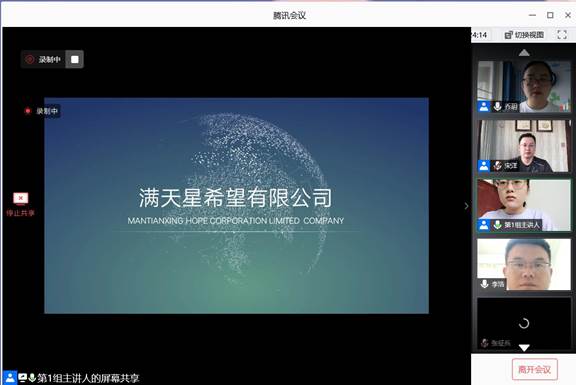Viewport: 576px width, 385px height.
Task: Click the blue person icon on 第1组主讲人 tile
Action: [x=484, y=225]
